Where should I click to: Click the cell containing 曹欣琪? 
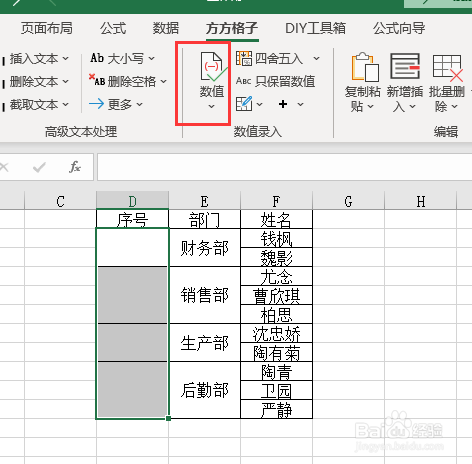coord(276,295)
